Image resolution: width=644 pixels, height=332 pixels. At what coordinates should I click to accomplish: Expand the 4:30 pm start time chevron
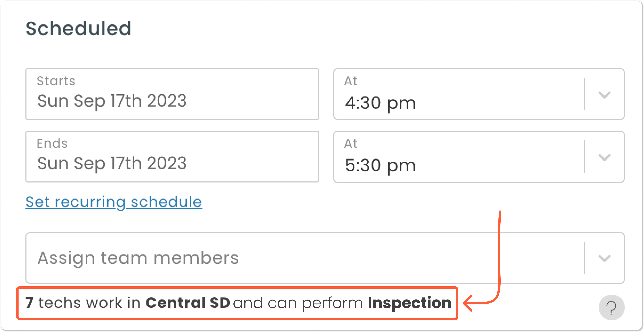604,95
